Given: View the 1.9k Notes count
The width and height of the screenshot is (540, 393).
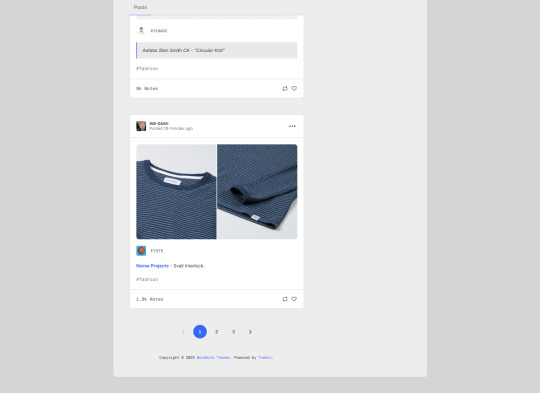Looking at the screenshot, I should click(149, 299).
